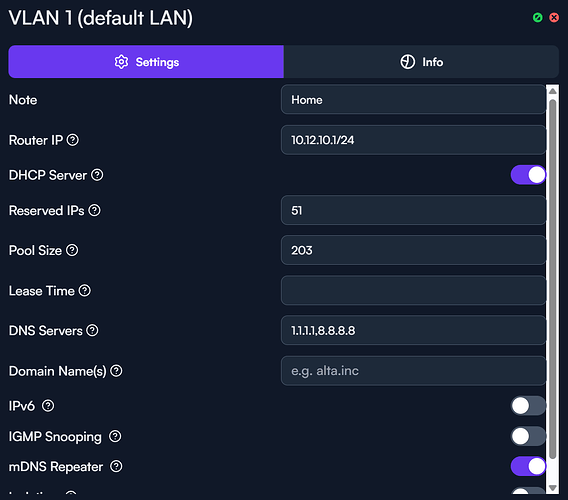The height and width of the screenshot is (500, 568).
Task: Edit the Reserved IPs field
Action: [x=413, y=210]
